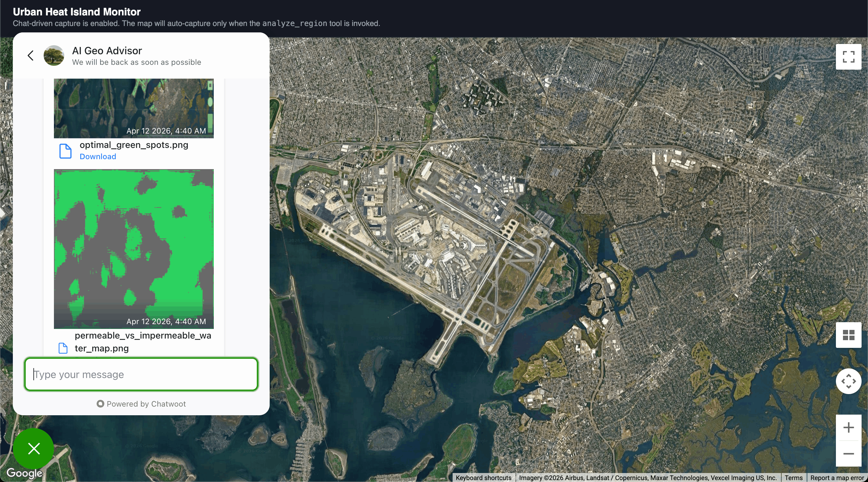Download optimal_green_spots.png
The width and height of the screenshot is (868, 482).
pyautogui.click(x=98, y=156)
